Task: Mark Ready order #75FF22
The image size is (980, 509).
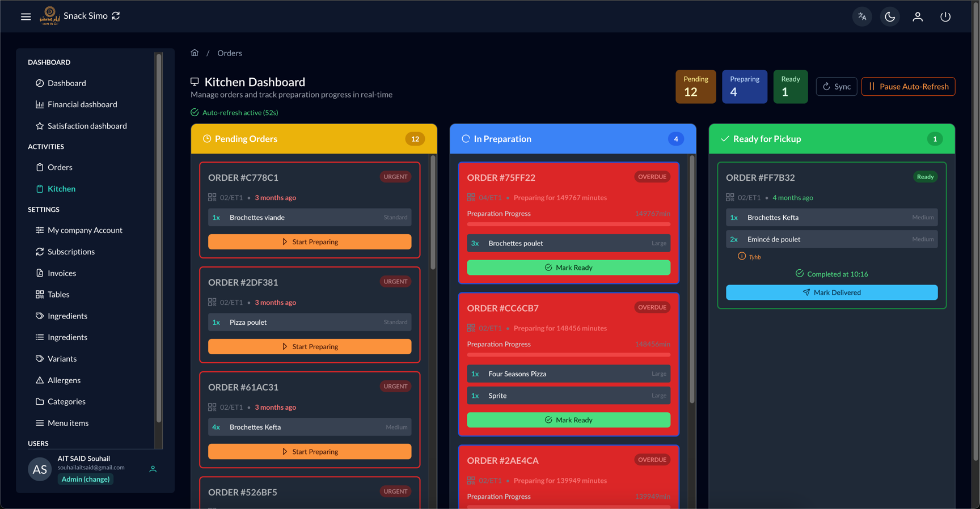Action: click(x=568, y=268)
